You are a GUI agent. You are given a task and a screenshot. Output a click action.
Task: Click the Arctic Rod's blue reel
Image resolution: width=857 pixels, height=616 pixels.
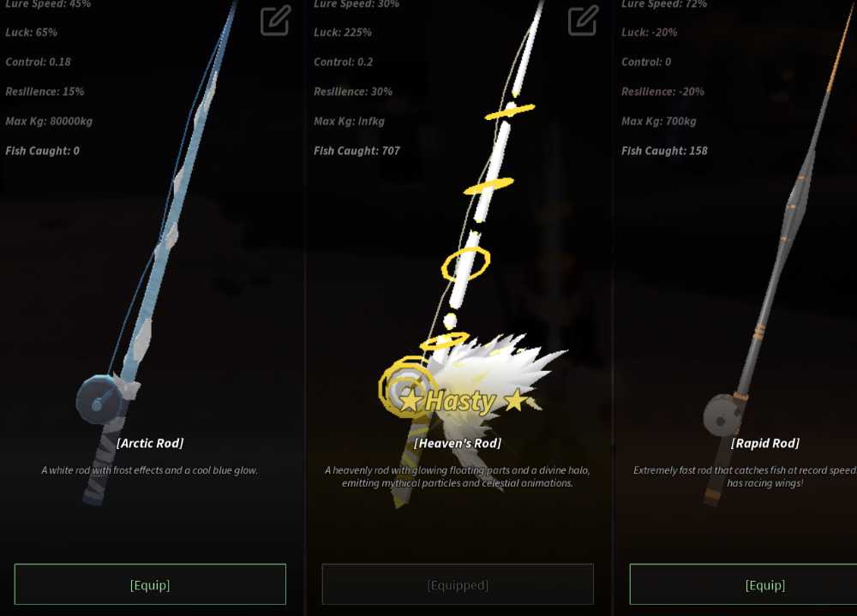pos(99,399)
